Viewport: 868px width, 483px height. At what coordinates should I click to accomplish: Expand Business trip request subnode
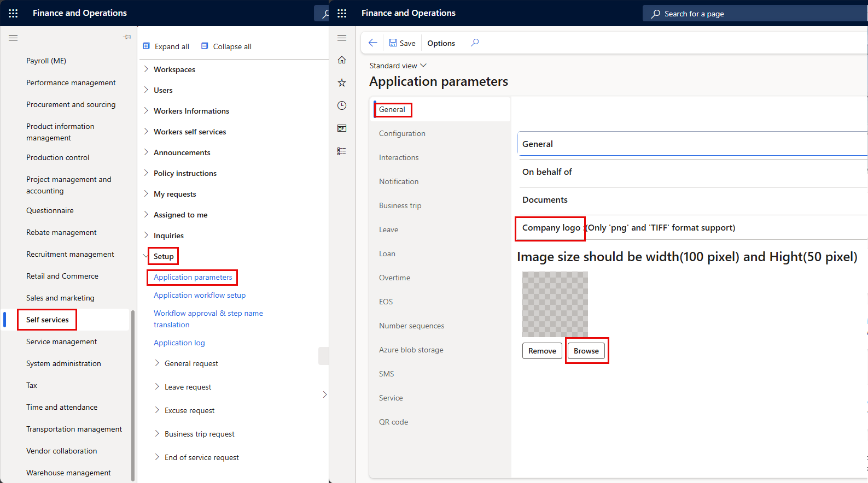click(x=157, y=433)
